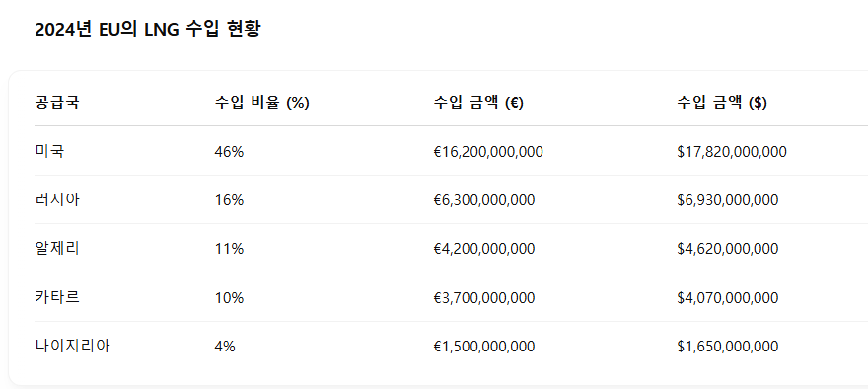Select the 4% share cell for Nigeria

(225, 347)
